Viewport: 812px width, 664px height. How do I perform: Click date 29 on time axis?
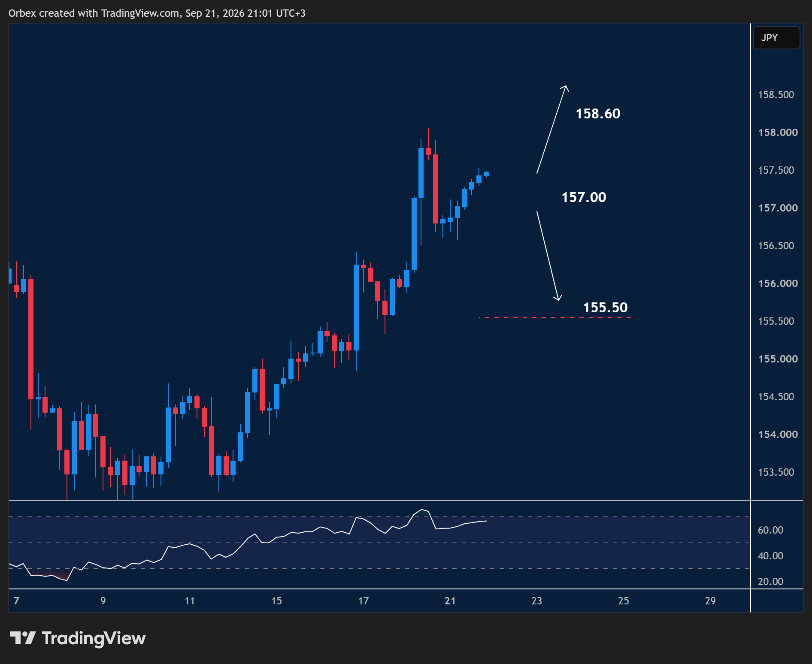[x=710, y=601]
